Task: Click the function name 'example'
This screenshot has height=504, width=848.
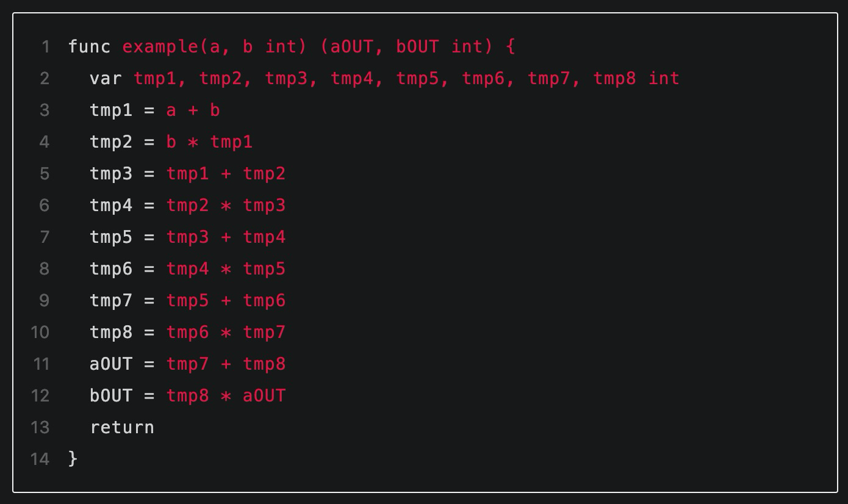Action: tap(161, 46)
